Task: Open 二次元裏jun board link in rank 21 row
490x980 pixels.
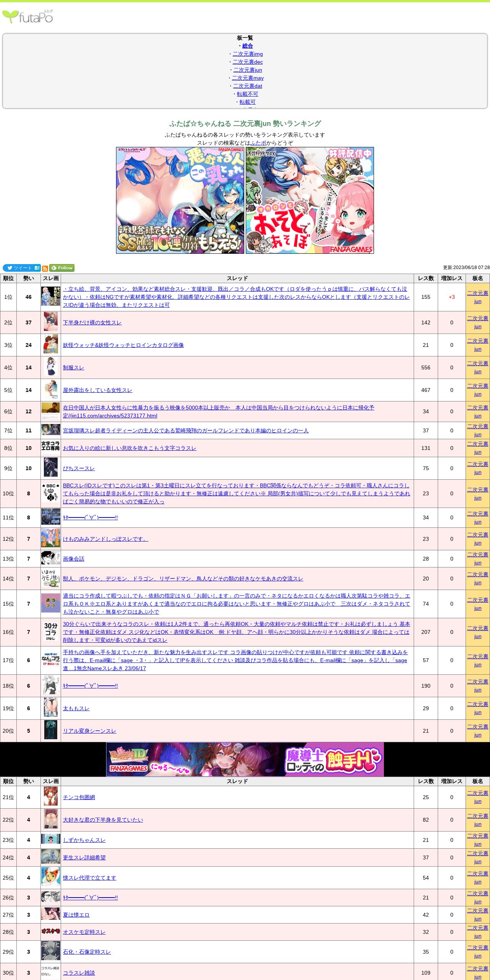Action: click(478, 797)
